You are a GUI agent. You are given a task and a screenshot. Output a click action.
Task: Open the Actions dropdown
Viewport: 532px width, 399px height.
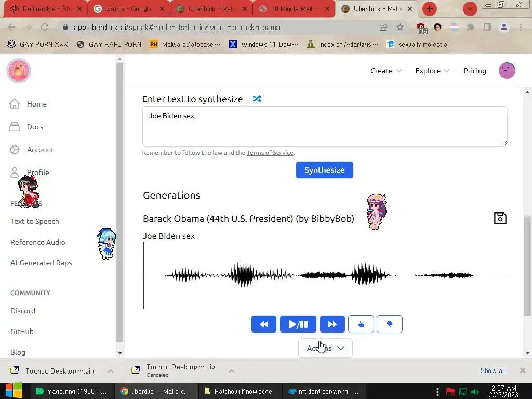325,348
